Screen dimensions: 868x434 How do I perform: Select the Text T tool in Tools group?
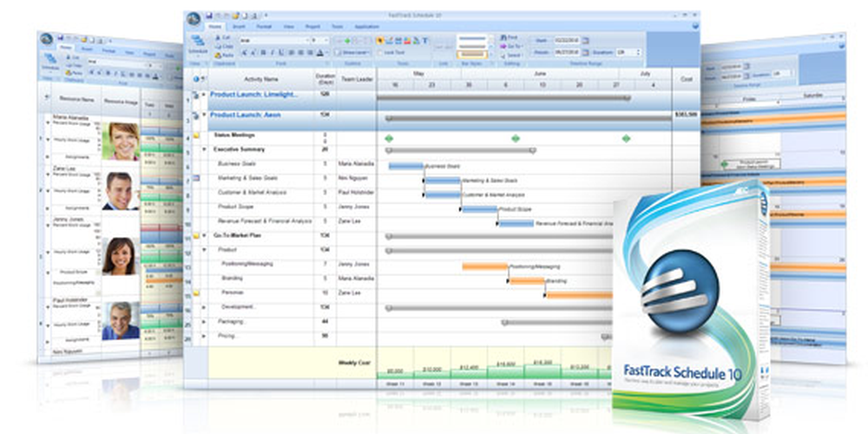tap(425, 41)
